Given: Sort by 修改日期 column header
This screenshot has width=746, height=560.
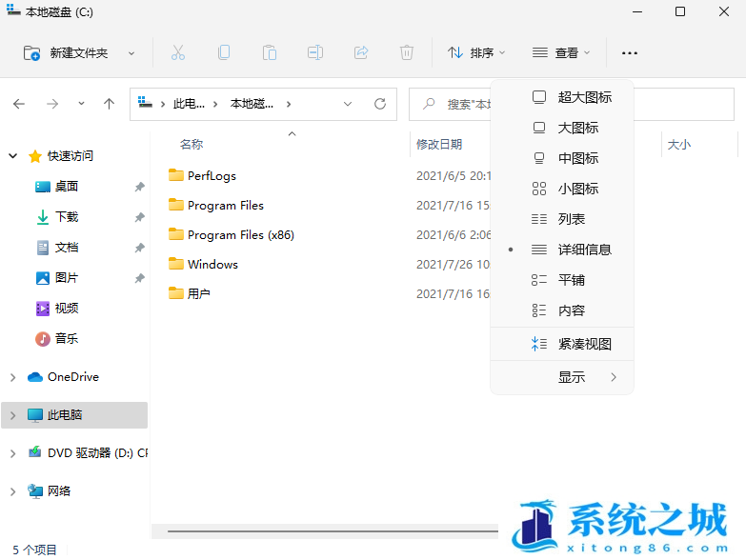Looking at the screenshot, I should click(x=439, y=144).
